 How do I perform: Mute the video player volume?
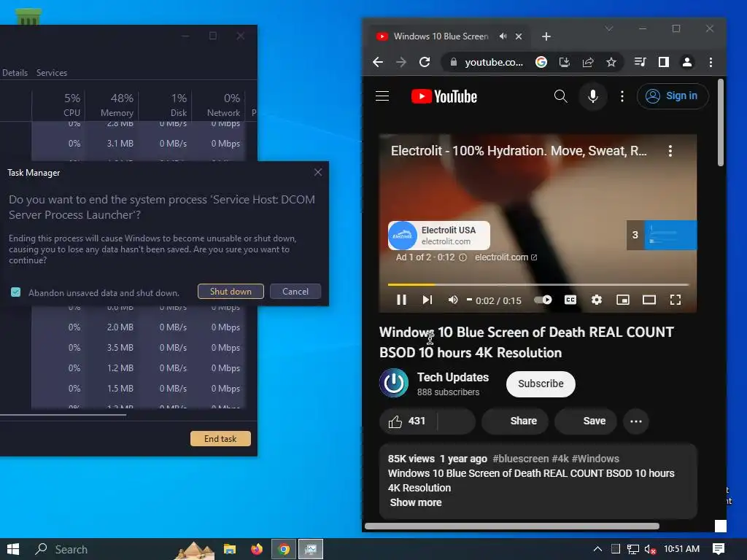pos(453,300)
